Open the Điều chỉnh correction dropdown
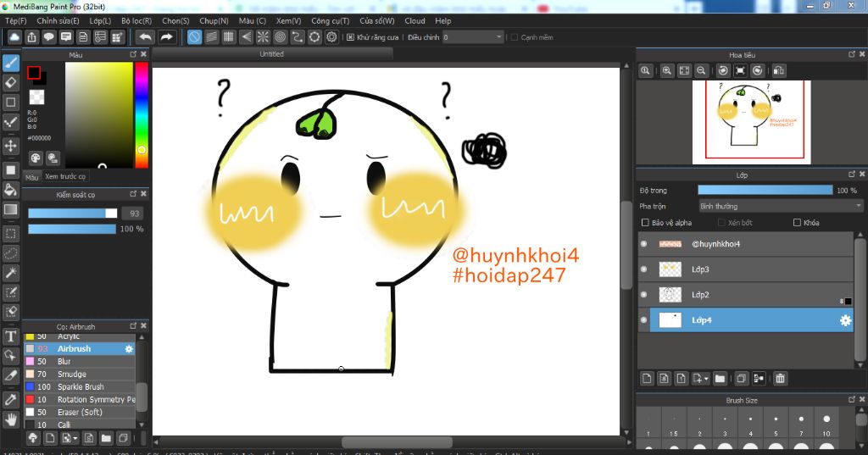Image resolution: width=868 pixels, height=455 pixels. click(x=473, y=37)
